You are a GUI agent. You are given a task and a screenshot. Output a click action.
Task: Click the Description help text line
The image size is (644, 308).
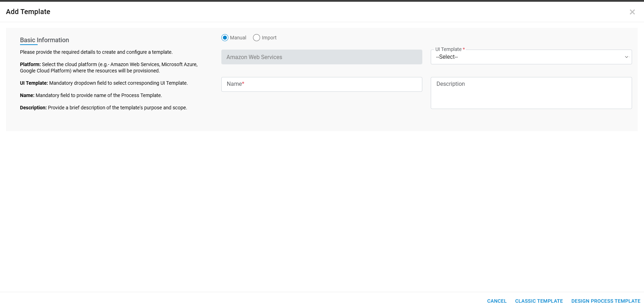point(103,108)
